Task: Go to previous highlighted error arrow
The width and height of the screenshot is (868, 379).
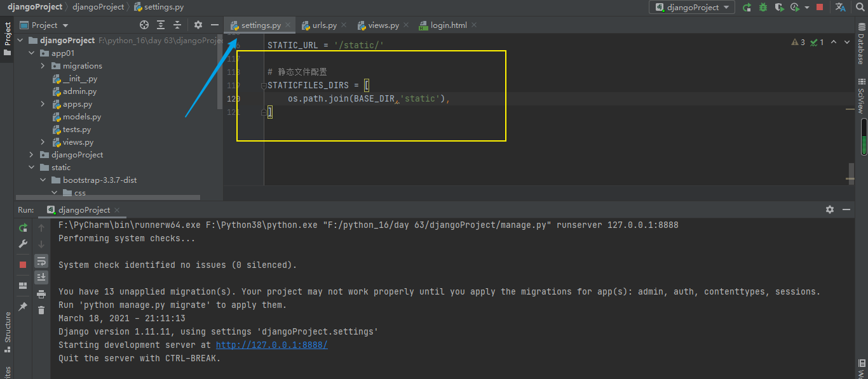Action: [x=834, y=42]
